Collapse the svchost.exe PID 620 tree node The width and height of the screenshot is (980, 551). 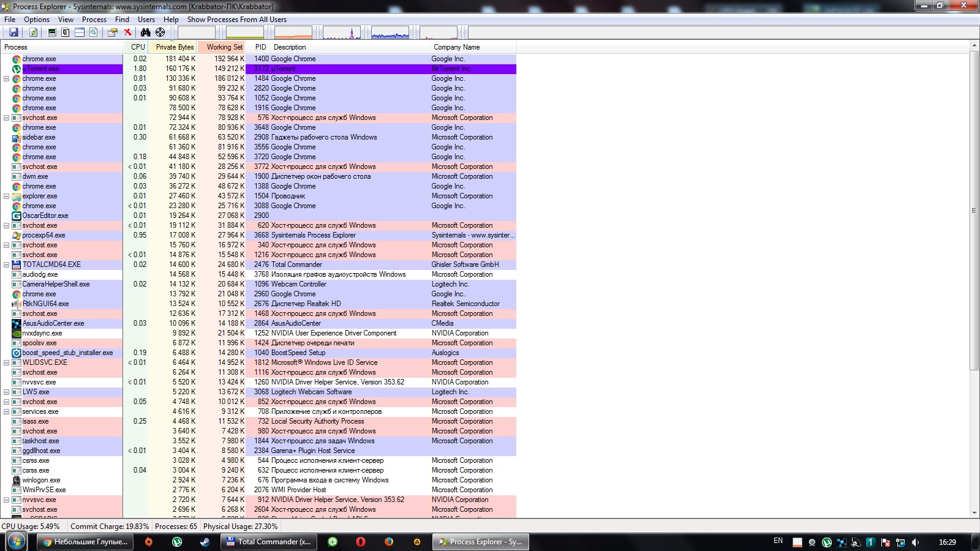click(6, 225)
